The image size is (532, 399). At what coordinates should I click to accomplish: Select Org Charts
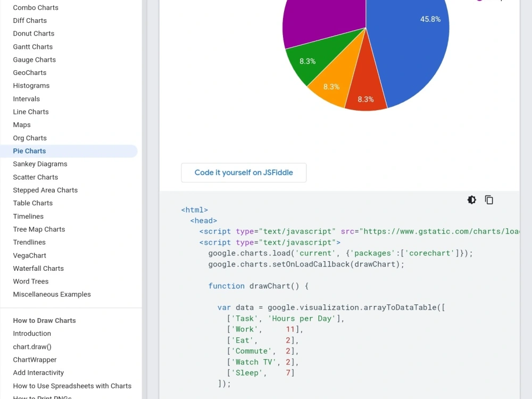coord(30,138)
